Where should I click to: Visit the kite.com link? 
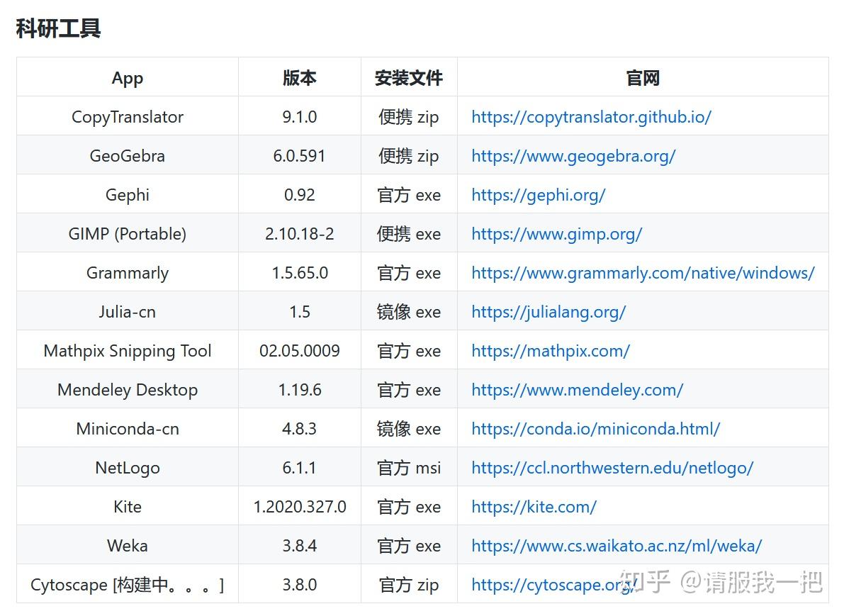tap(534, 507)
